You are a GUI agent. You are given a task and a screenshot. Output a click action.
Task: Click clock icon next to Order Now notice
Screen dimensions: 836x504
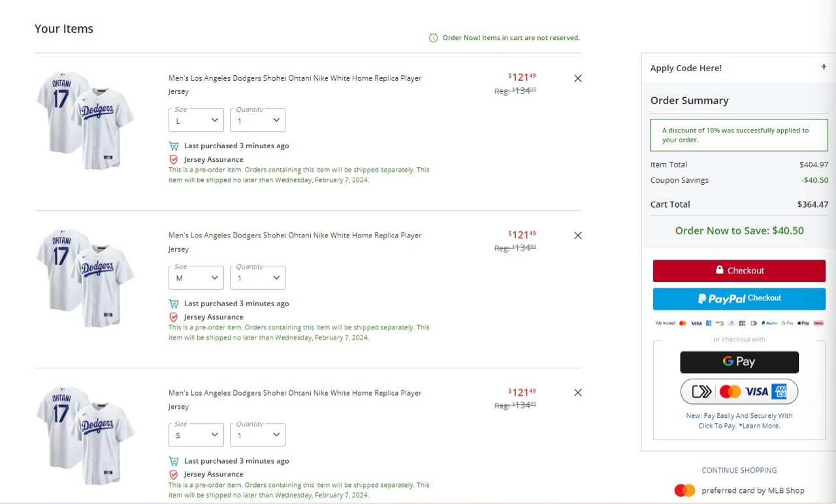pyautogui.click(x=433, y=38)
